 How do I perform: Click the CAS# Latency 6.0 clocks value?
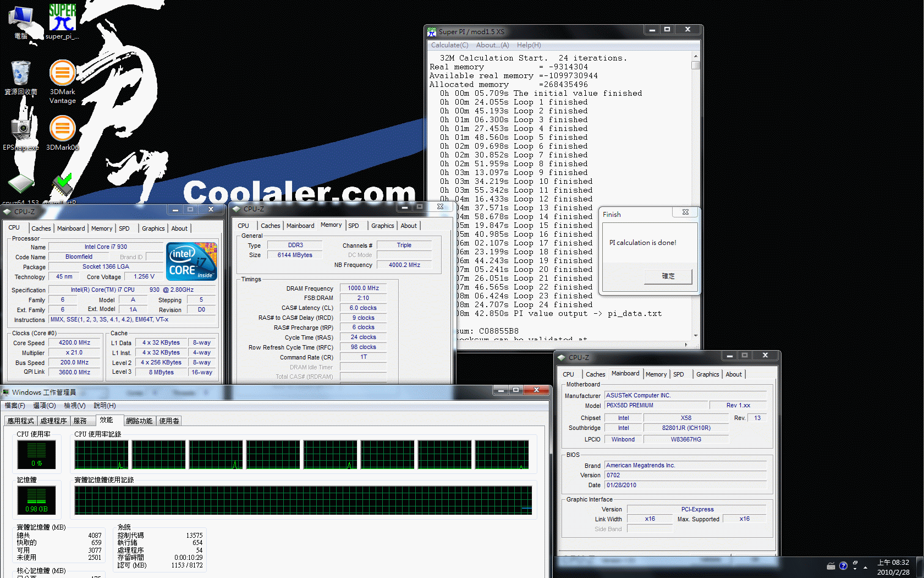(x=363, y=308)
